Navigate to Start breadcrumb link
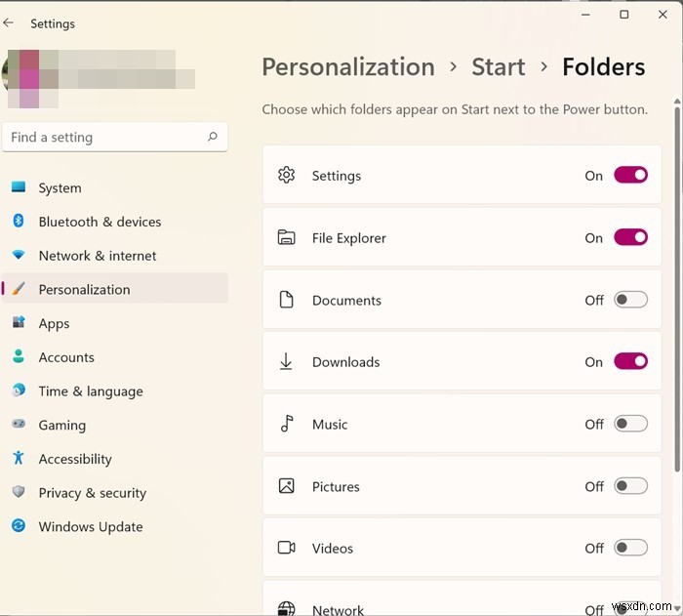Screen dimensions: 683x616 pyautogui.click(x=498, y=67)
